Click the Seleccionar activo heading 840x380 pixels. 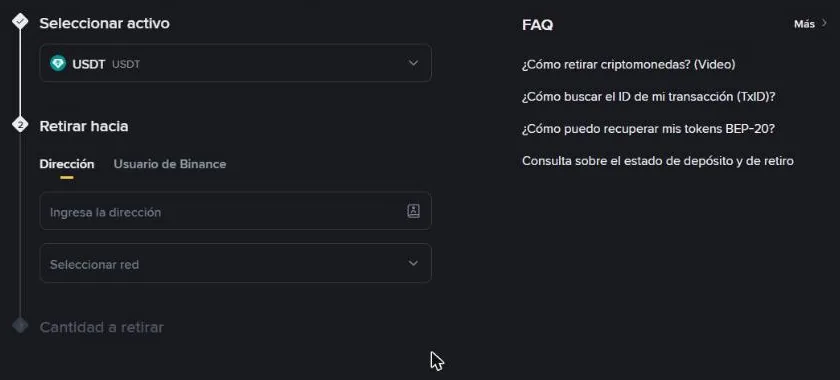(104, 23)
